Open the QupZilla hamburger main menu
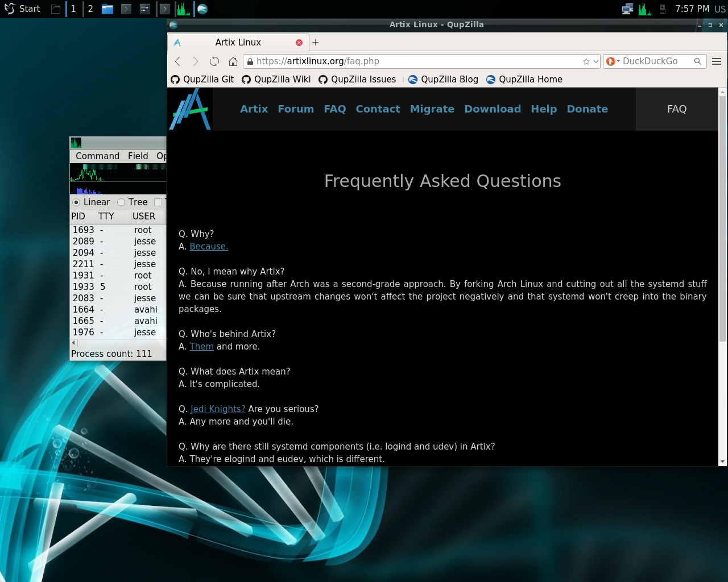728x582 pixels. click(x=717, y=61)
